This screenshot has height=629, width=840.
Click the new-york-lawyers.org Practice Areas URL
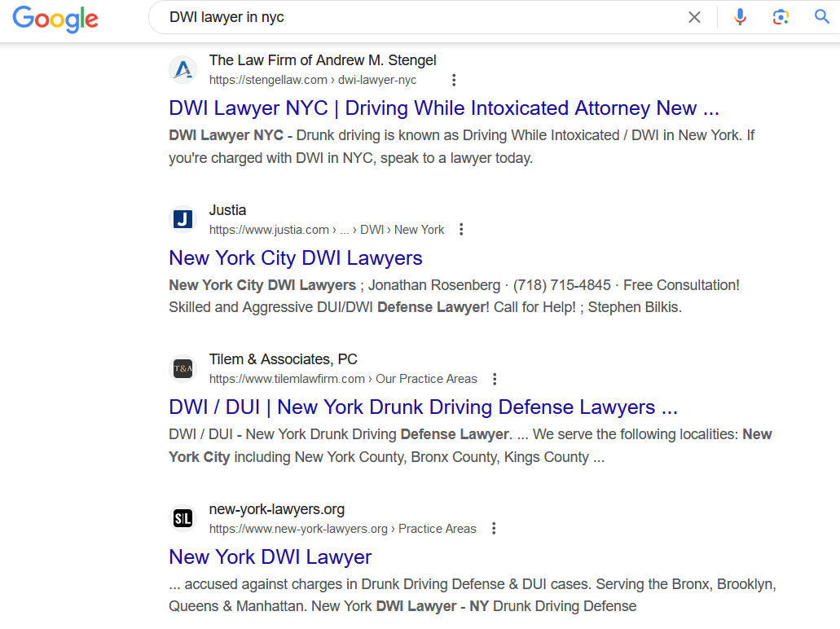(x=343, y=529)
